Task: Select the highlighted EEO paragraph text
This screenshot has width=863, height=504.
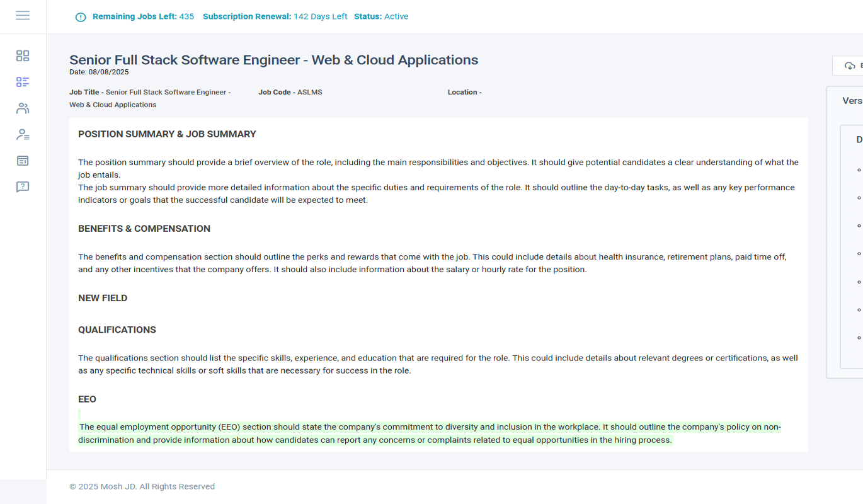Action: click(x=428, y=433)
